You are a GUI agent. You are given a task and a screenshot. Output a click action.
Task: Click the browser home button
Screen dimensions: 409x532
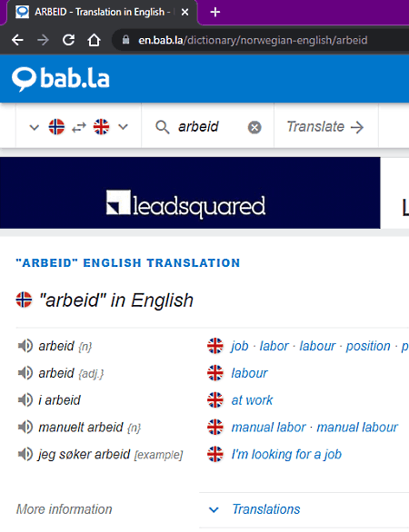point(94,40)
